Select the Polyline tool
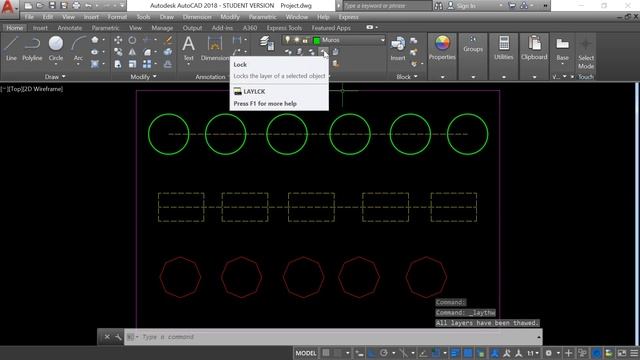The width and height of the screenshot is (640, 360). 32,48
